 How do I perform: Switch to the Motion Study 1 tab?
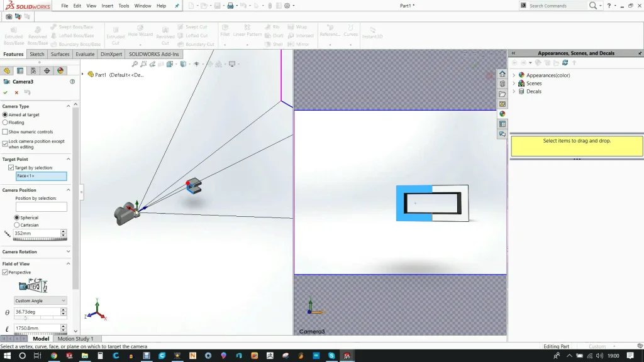point(75,339)
